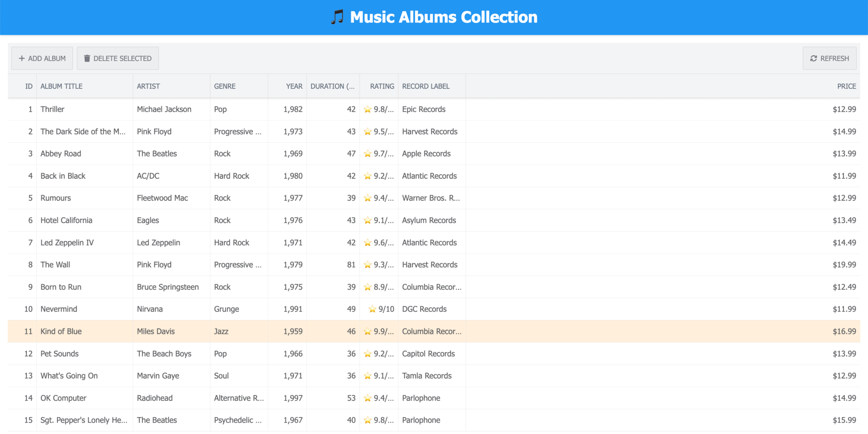
Task: Click artist Bruce Springsteen
Action: click(172, 287)
